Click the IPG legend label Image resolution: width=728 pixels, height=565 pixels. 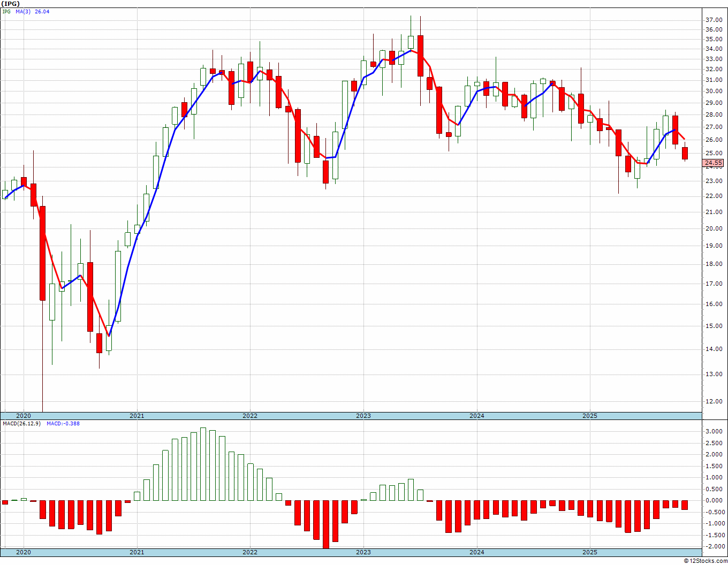pos(6,11)
